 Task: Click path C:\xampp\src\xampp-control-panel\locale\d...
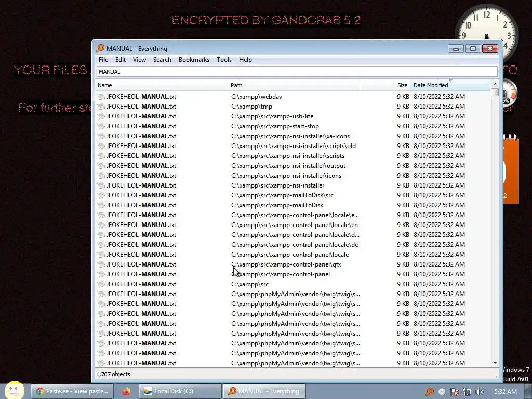click(295, 234)
